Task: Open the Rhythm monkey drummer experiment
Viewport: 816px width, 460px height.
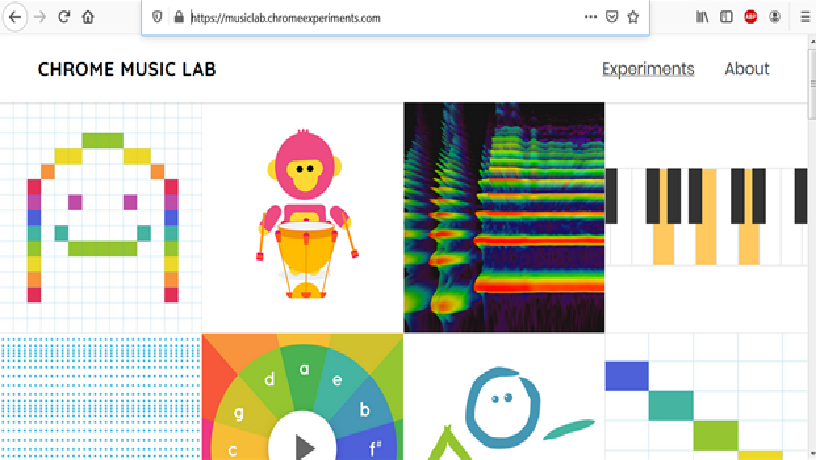Action: point(302,217)
